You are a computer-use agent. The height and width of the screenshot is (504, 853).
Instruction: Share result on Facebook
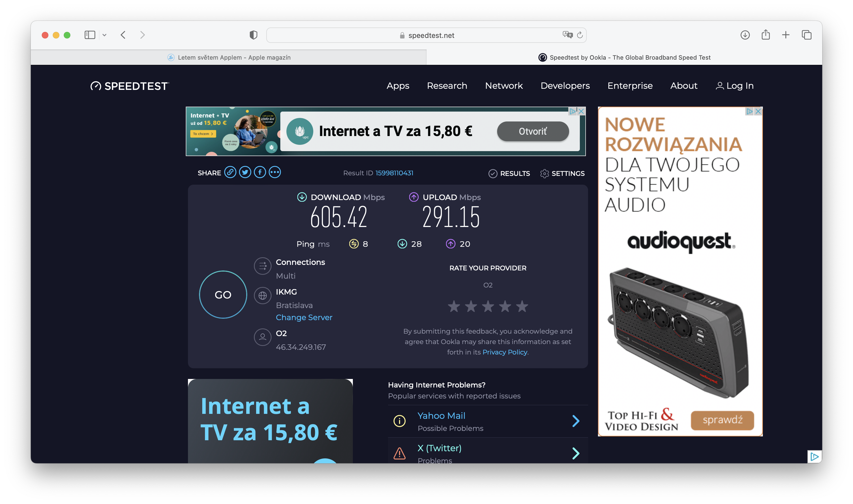pyautogui.click(x=260, y=173)
